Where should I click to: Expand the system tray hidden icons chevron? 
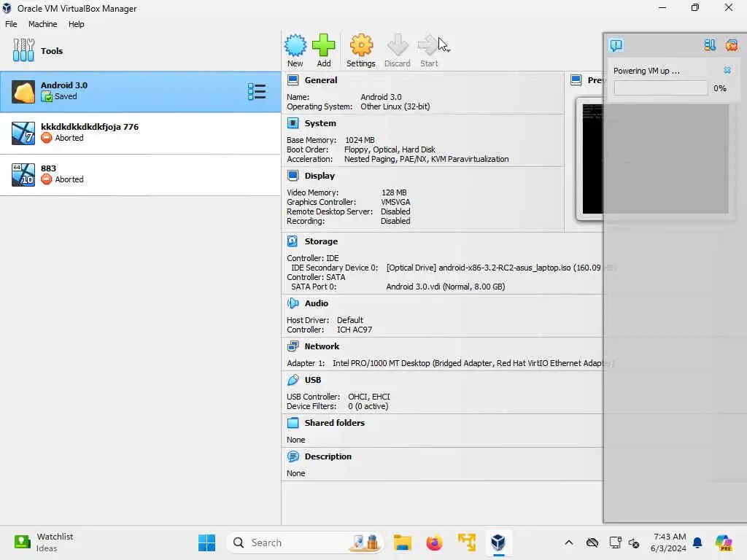[569, 542]
